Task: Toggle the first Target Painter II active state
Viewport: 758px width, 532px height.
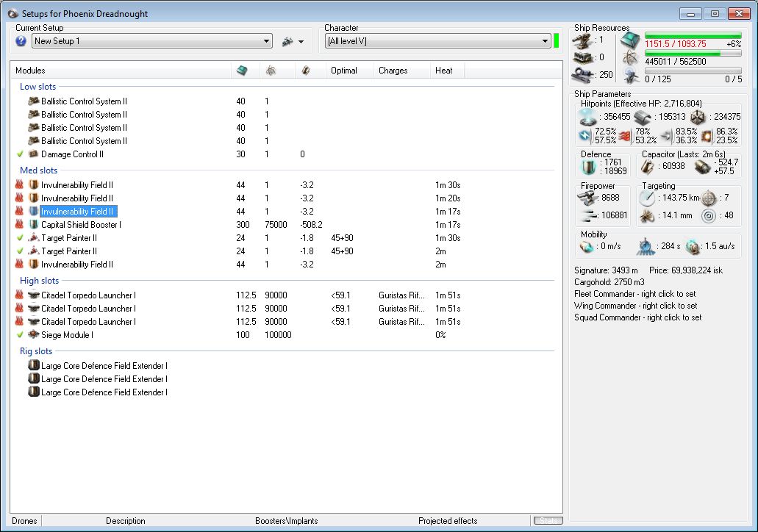Action: tap(20, 238)
